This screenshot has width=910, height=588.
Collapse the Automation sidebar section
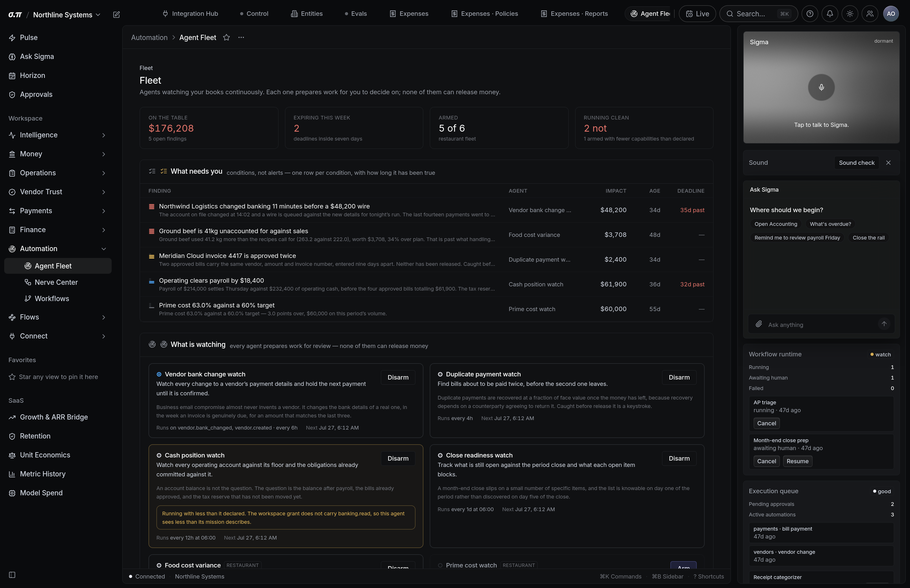point(57,248)
